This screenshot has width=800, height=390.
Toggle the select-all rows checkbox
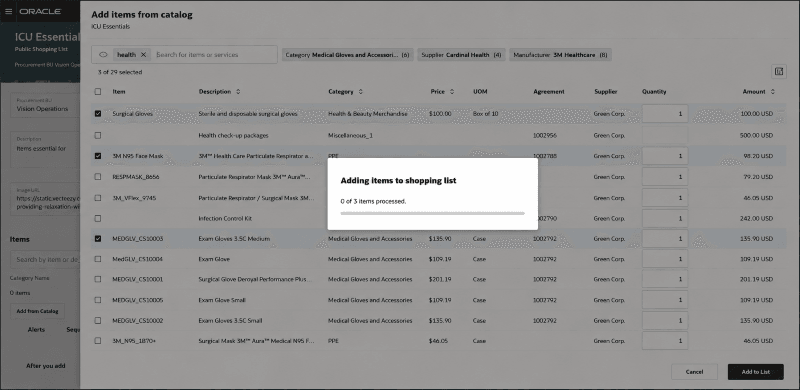point(98,92)
